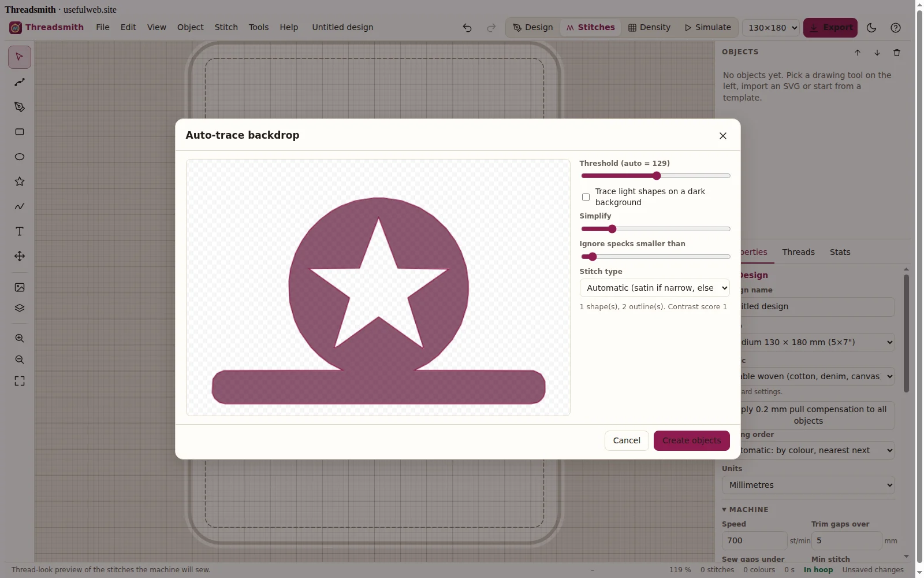Image resolution: width=924 pixels, height=578 pixels.
Task: Enable trace light shapes on dark background
Action: pos(586,197)
